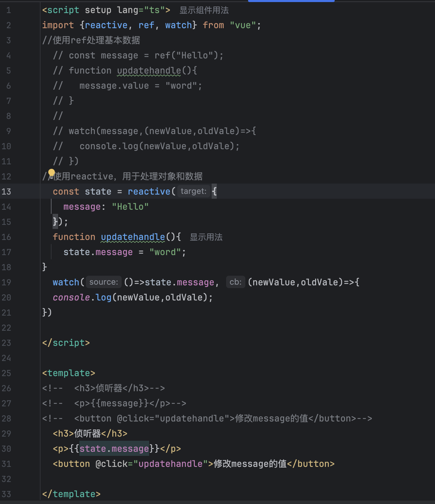Click the yellow lightbulb quick-fix icon
This screenshot has height=504, width=435.
pyautogui.click(x=52, y=172)
